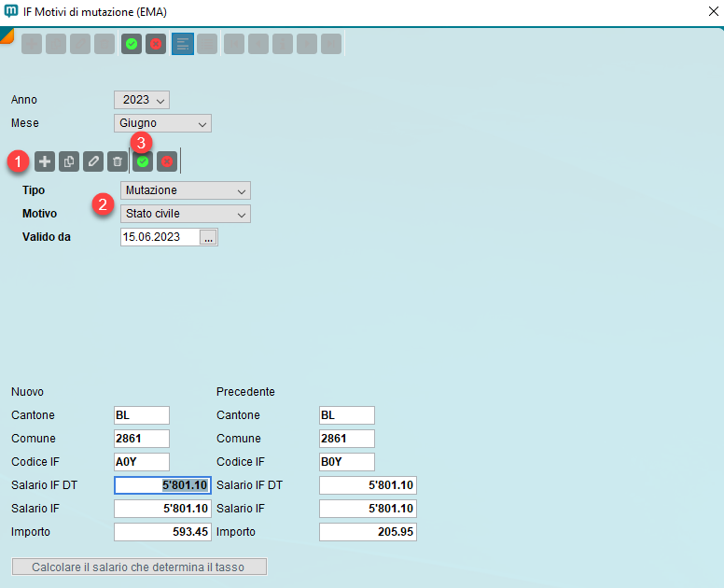724x588 pixels.
Task: Click the plus icon to add a mutation
Action: coord(45,161)
